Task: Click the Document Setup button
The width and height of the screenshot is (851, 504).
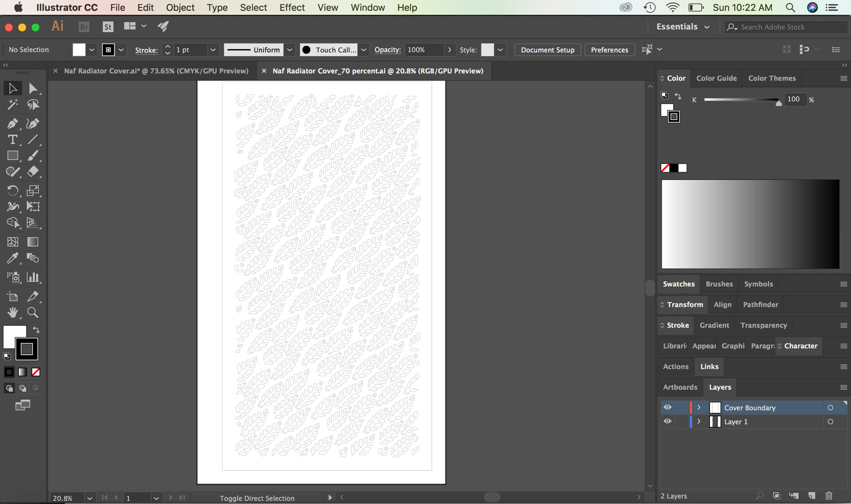Action: click(547, 50)
